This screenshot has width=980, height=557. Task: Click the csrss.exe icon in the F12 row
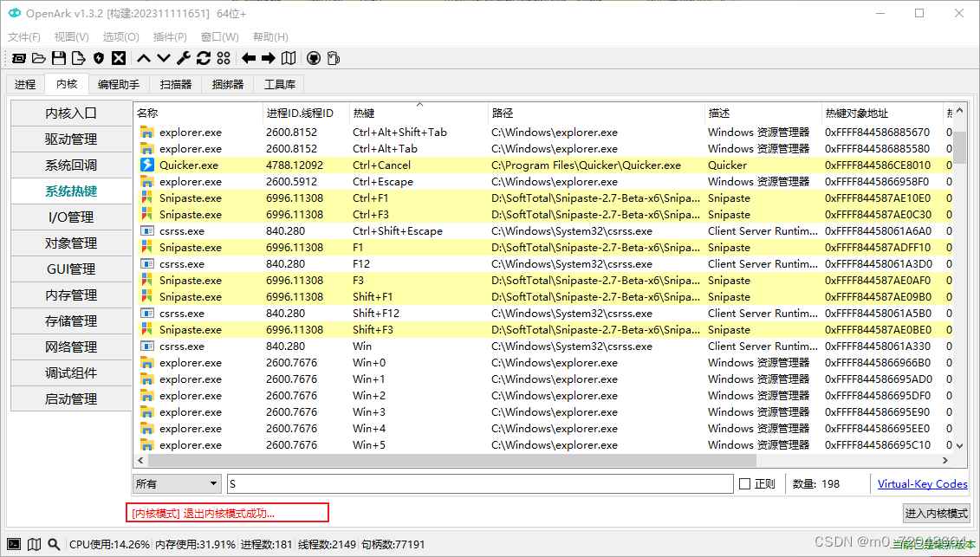[x=147, y=264]
